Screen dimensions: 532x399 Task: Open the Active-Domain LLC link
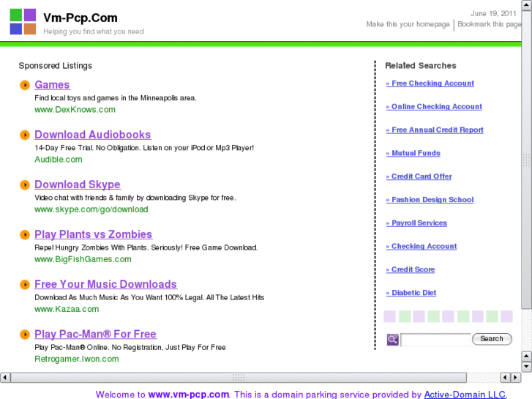465,395
